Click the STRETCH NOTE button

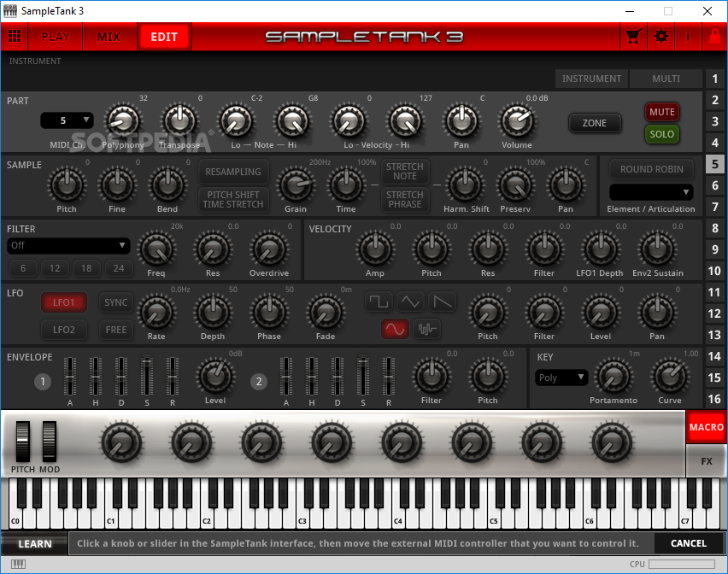(x=405, y=171)
